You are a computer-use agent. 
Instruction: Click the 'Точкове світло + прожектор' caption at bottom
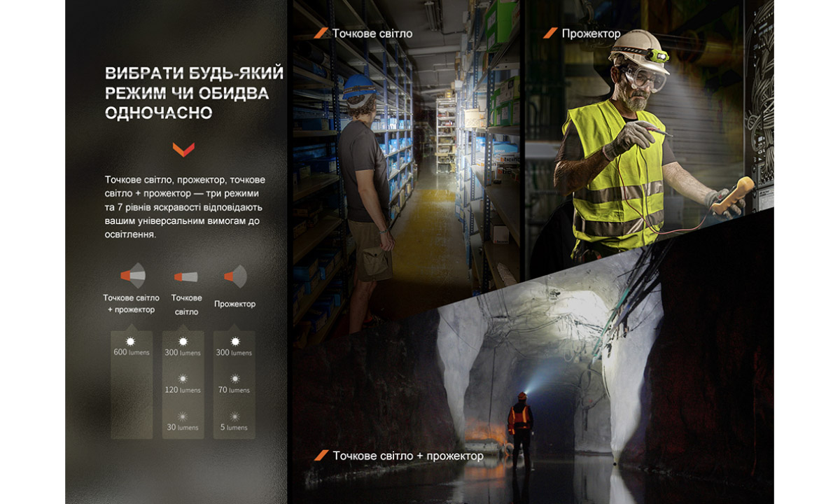(407, 456)
